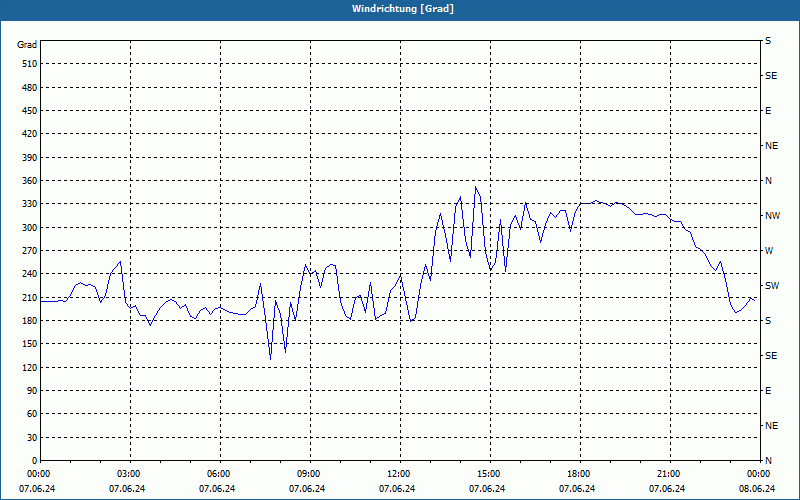
Task: Click the 06:00 time label
Action: point(218,473)
